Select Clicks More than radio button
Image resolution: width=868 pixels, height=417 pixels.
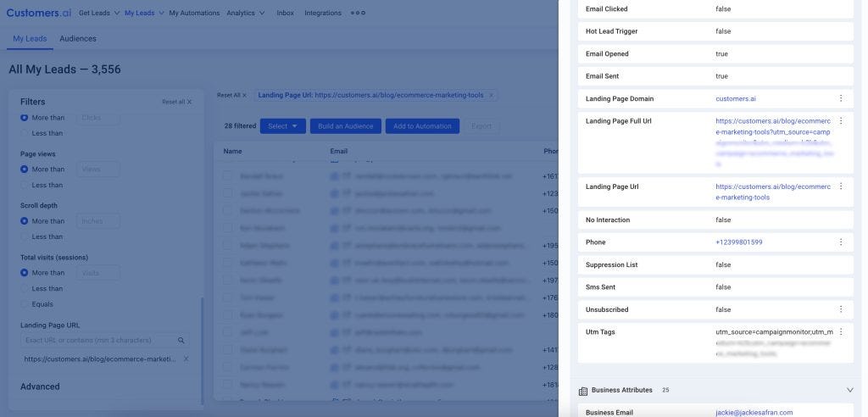(25, 118)
